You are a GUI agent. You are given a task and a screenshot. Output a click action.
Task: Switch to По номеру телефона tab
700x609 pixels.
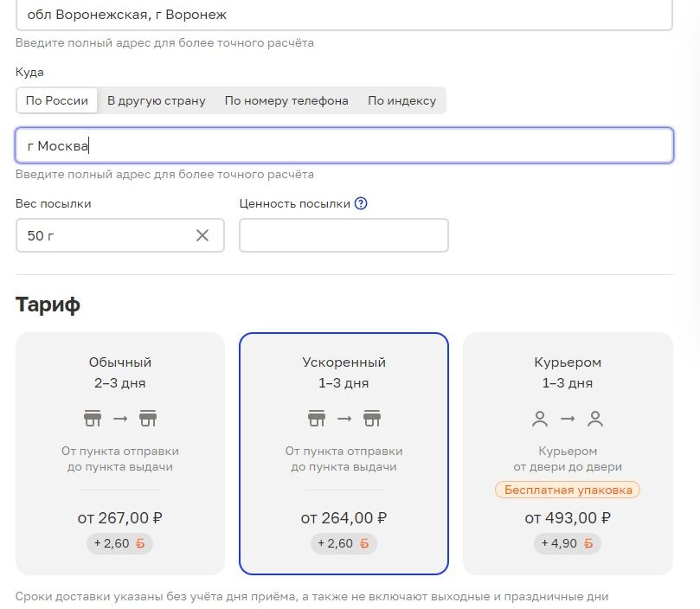click(286, 100)
